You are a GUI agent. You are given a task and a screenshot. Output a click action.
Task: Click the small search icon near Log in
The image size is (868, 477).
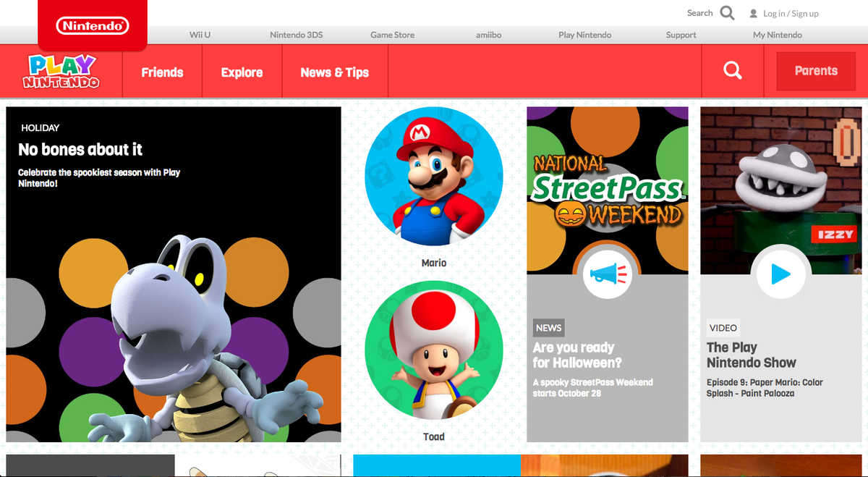pos(727,12)
